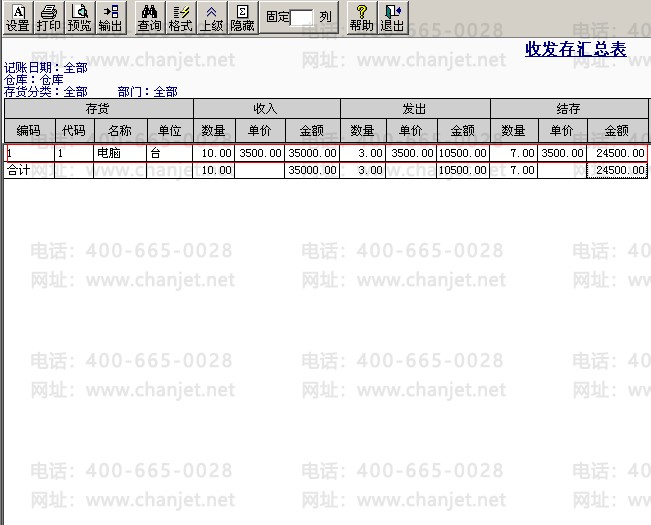651x525 pixels.
Task: Click 金额 header under 发出
Action: coord(463,131)
